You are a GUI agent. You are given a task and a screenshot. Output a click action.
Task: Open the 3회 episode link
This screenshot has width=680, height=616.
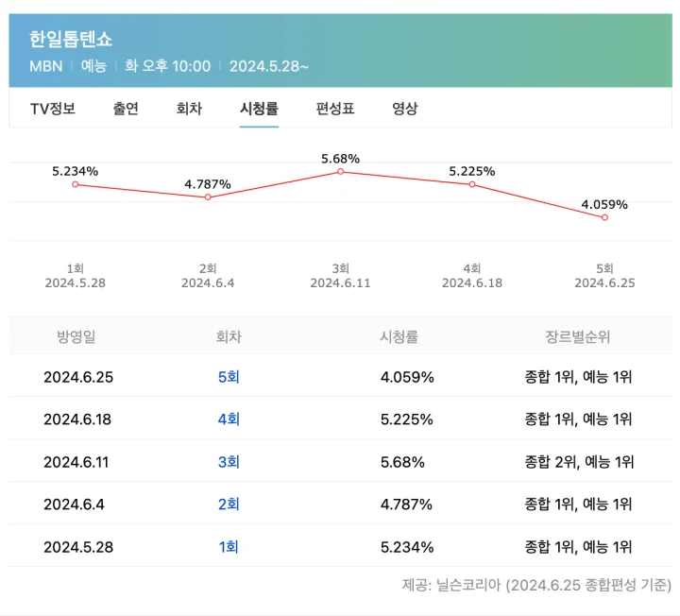click(x=229, y=462)
